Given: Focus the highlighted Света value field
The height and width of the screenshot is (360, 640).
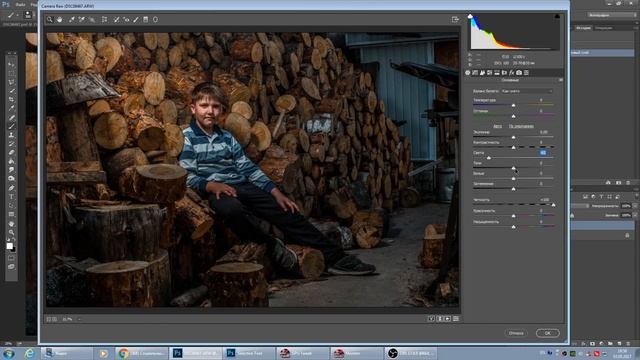Looking at the screenshot, I should 543,153.
